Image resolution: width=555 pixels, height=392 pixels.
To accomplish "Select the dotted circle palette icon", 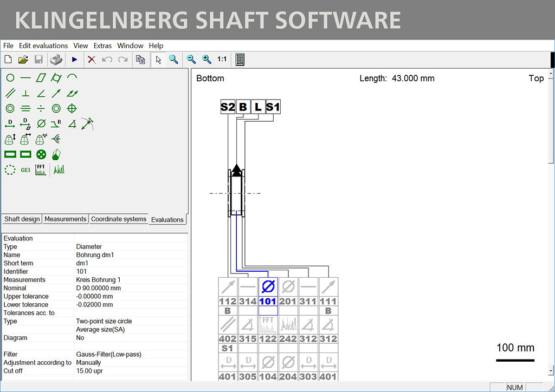I will point(10,170).
